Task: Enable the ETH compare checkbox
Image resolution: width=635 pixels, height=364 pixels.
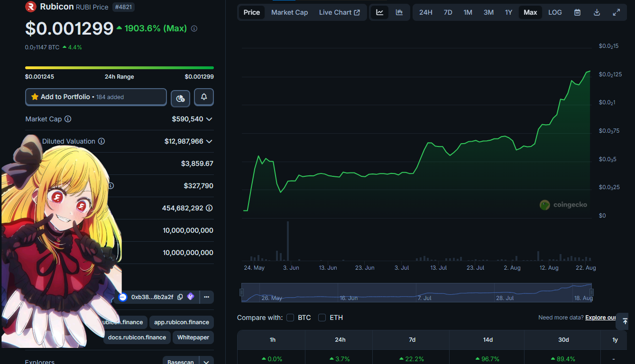Action: tap(322, 318)
